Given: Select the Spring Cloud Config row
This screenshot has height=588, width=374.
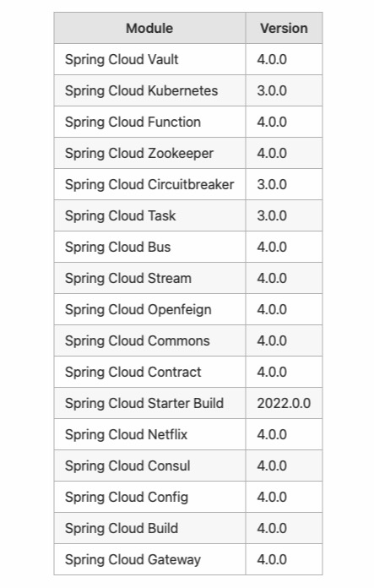Looking at the screenshot, I should coord(188,497).
